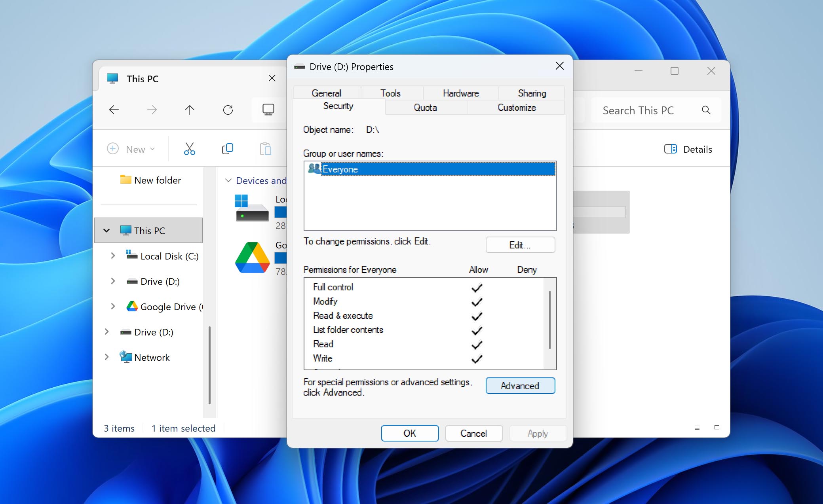The width and height of the screenshot is (823, 504).
Task: Switch to the Sharing tab
Action: pos(532,93)
